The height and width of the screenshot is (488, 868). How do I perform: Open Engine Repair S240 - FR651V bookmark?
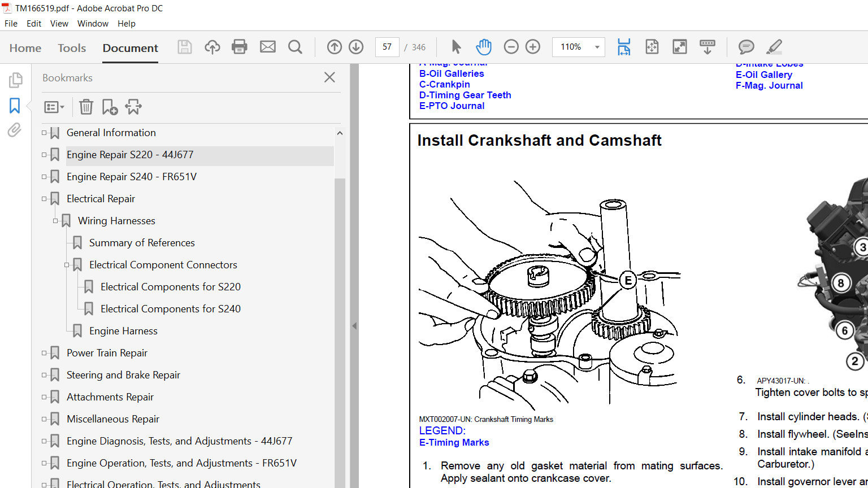point(132,177)
